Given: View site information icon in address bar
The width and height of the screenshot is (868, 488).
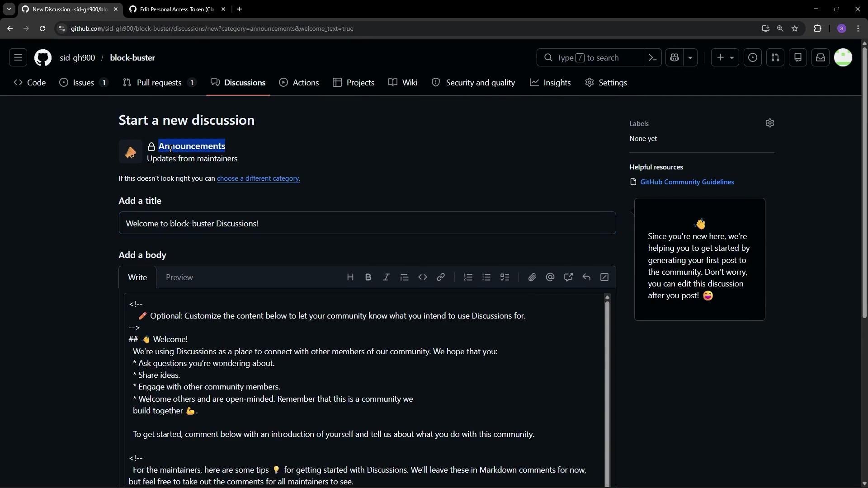Looking at the screenshot, I should tap(62, 28).
